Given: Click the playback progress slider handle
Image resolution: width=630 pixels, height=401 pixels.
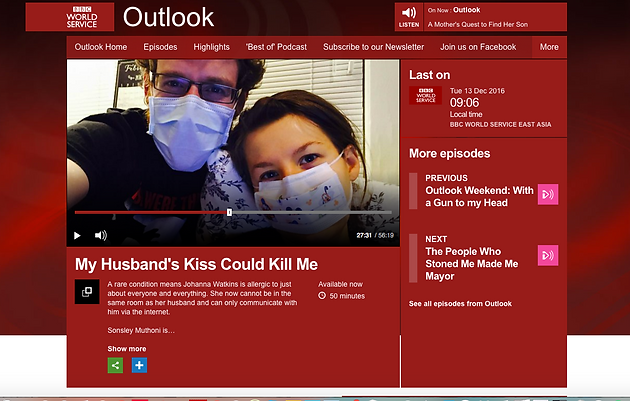Looking at the screenshot, I should (229, 212).
